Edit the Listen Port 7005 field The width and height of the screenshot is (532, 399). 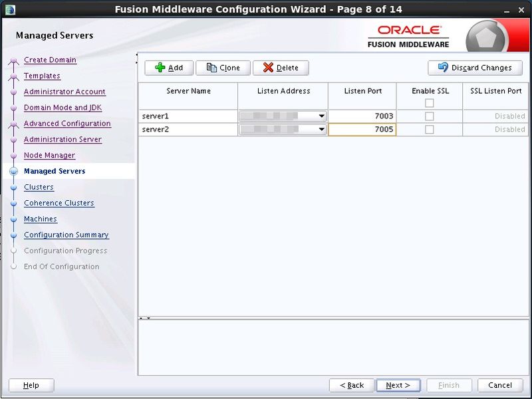pyautogui.click(x=362, y=129)
